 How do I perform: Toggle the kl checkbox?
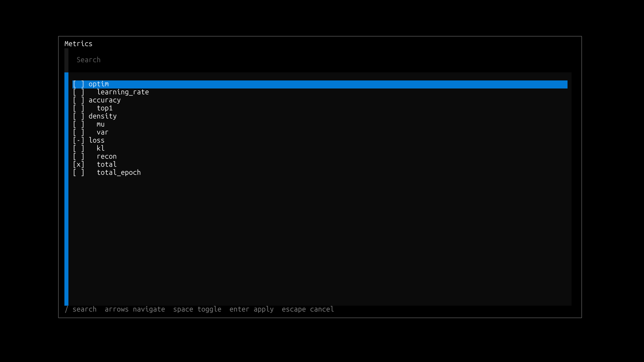(78, 148)
